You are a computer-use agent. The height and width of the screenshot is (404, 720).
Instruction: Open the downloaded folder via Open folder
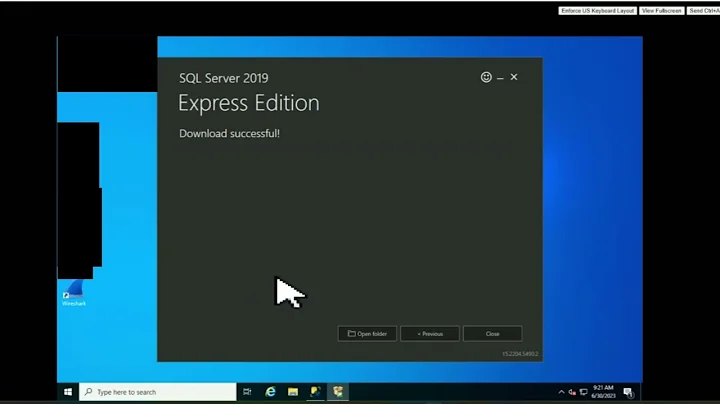[x=367, y=334]
